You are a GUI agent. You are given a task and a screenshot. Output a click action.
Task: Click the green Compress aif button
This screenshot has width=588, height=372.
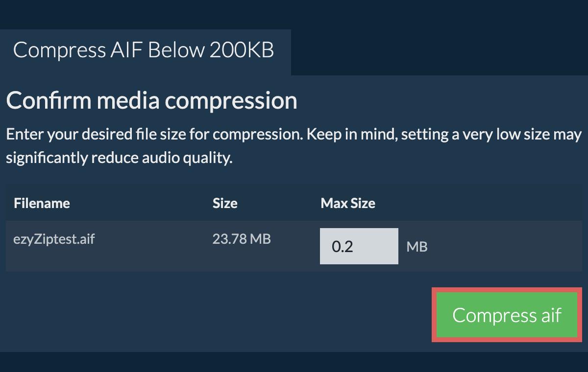pos(507,315)
